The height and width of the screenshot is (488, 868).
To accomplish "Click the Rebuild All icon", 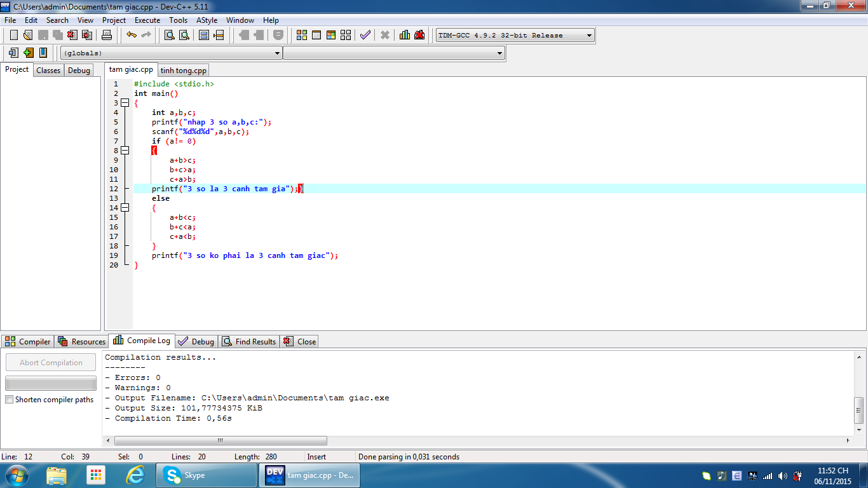I will click(x=346, y=35).
